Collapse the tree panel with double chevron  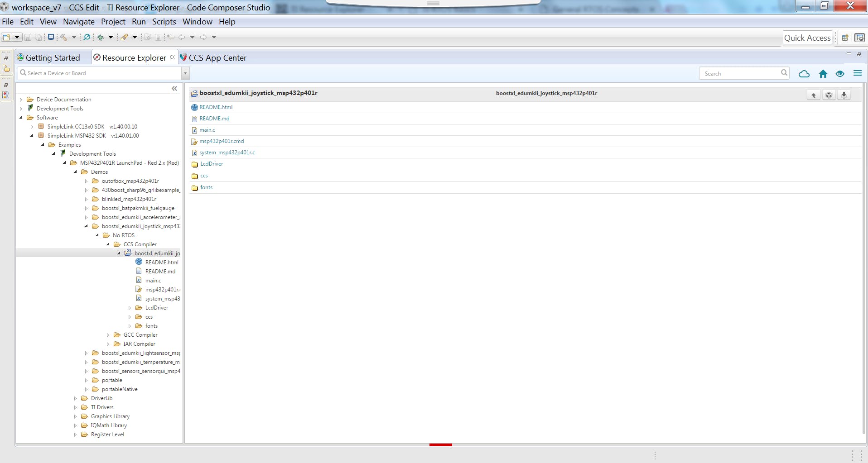coord(174,89)
